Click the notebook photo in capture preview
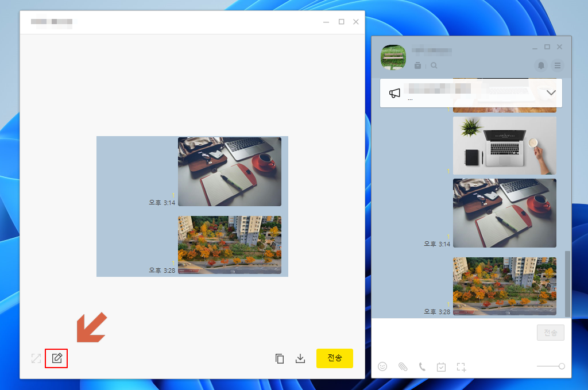The image size is (588, 390). 230,171
